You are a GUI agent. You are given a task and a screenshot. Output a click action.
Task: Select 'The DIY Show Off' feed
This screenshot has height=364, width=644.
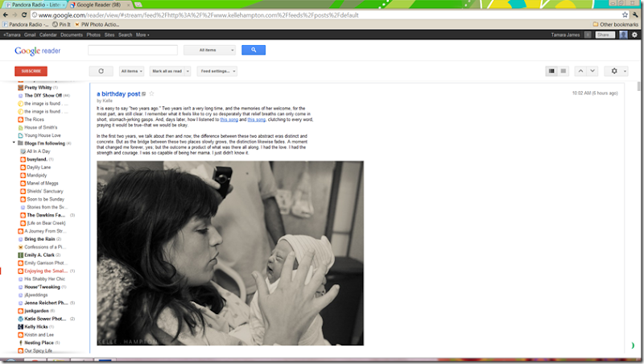44,95
